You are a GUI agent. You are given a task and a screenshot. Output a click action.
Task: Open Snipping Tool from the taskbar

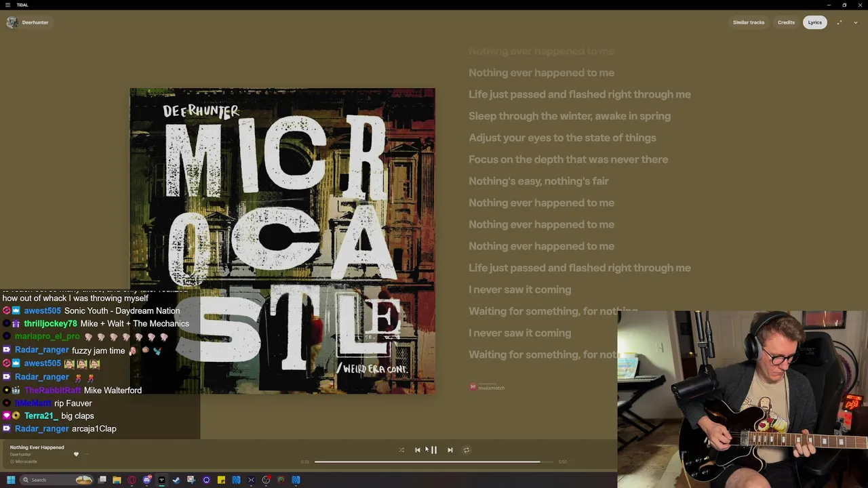point(191,480)
